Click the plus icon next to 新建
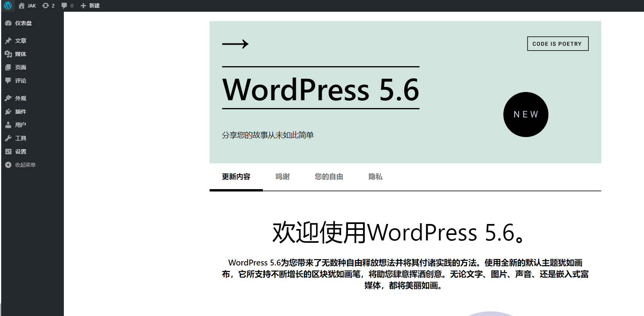 pyautogui.click(x=83, y=5)
